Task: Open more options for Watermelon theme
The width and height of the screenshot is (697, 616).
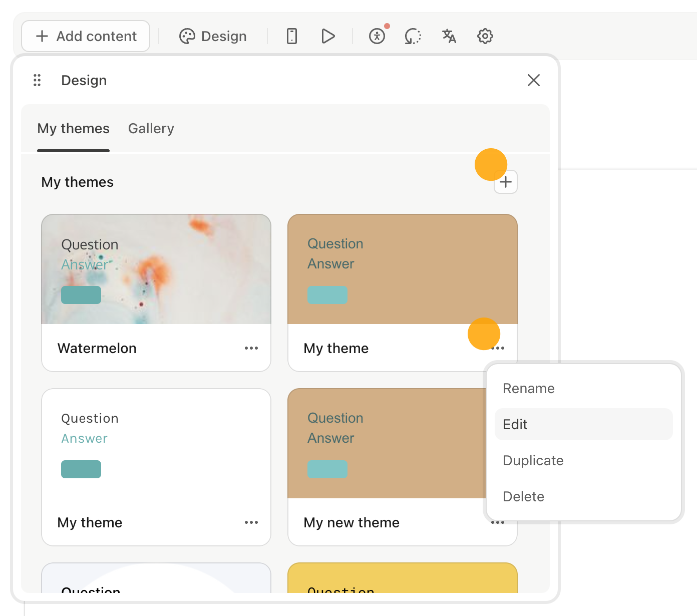Action: click(x=251, y=348)
